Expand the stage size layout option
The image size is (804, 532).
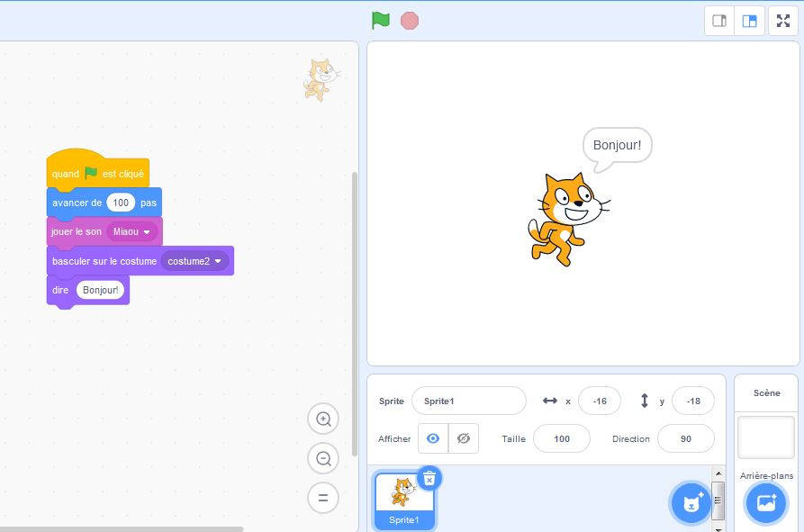click(x=749, y=20)
